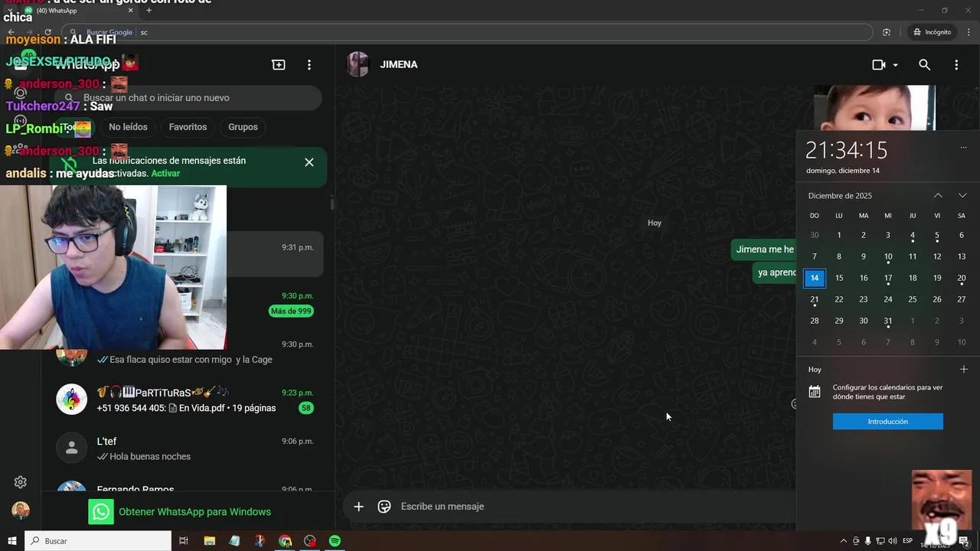The image size is (980, 551).
Task: Click the Jimena me he message bubble
Action: tap(763, 249)
